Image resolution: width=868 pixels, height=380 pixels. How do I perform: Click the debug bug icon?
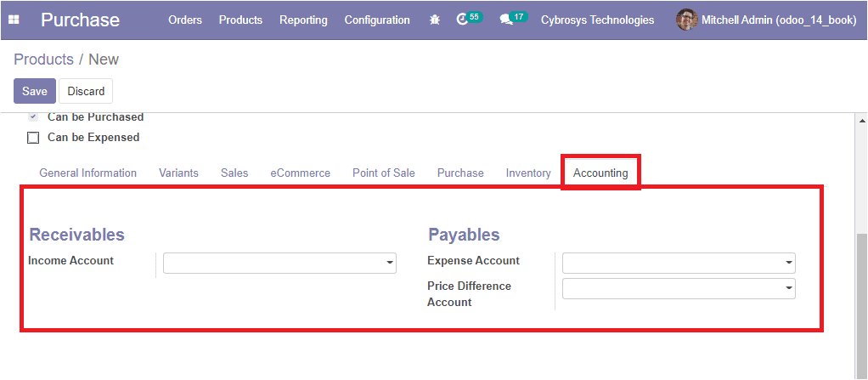coord(435,20)
